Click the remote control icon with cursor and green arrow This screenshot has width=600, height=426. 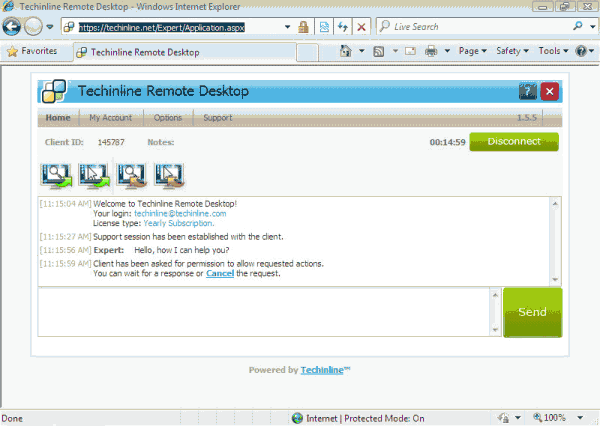pyautogui.click(x=94, y=175)
